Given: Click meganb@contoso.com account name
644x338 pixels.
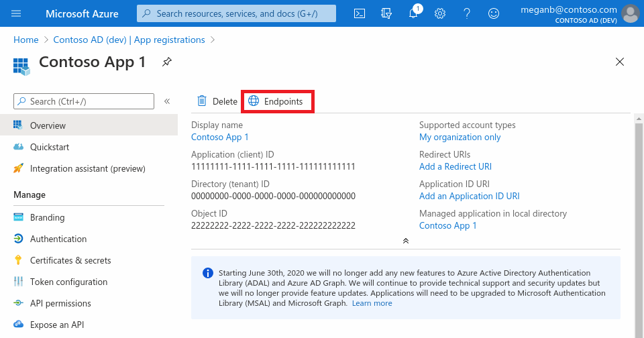Looking at the screenshot, I should pos(568,9).
